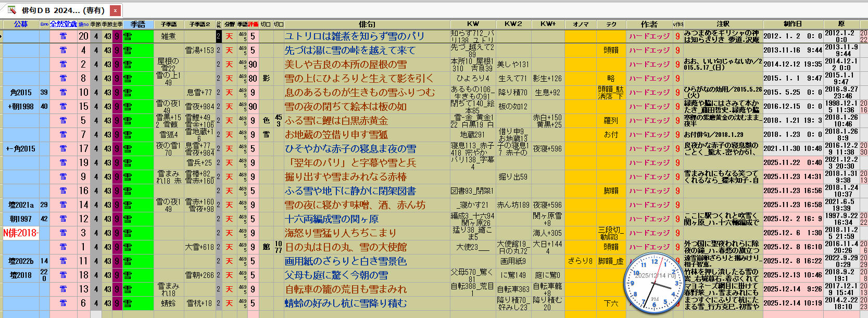Image resolution: width=868 pixels, height=318 pixels.
Task: Click the 俳句DB tab's table-pencil icon
Action: click(11, 10)
